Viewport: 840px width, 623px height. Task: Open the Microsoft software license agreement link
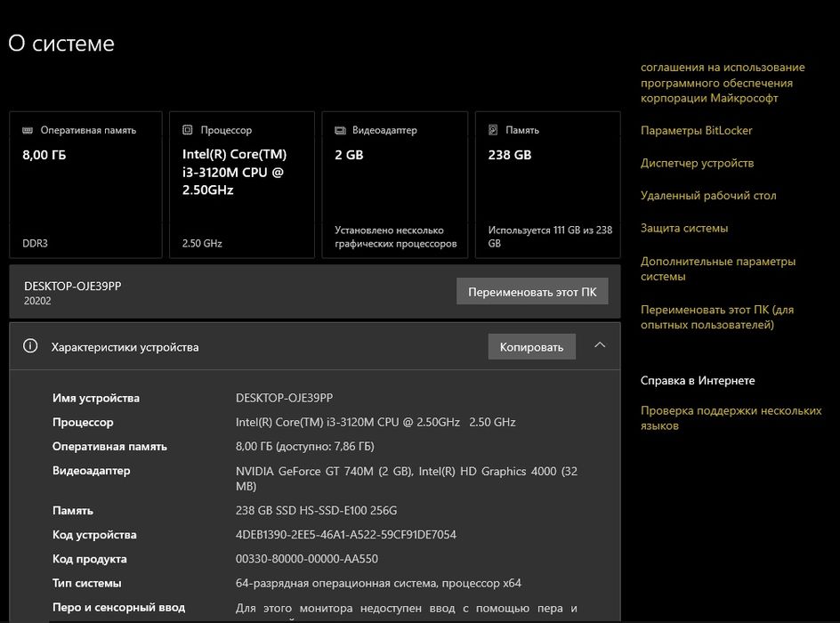[x=723, y=83]
